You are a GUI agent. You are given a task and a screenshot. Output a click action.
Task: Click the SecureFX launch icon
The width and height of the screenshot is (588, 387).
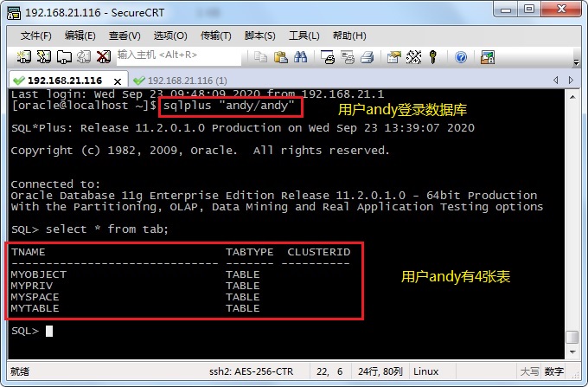[488, 57]
